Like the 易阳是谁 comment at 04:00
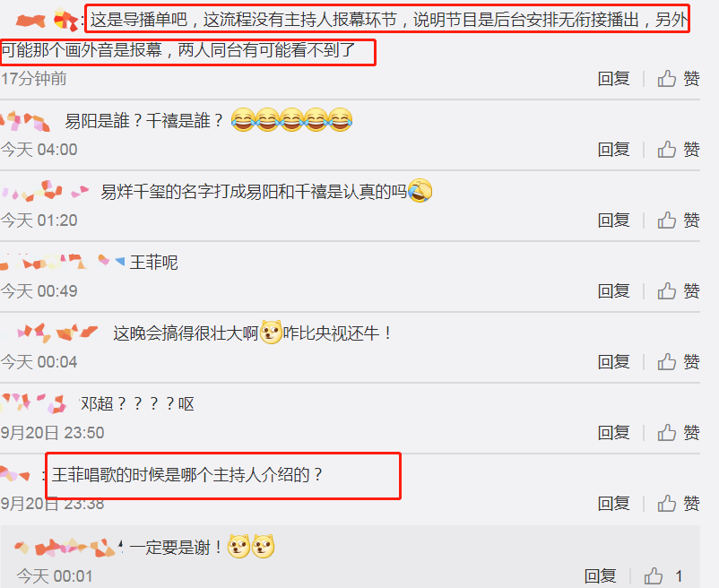This screenshot has height=588, width=719. (x=678, y=150)
